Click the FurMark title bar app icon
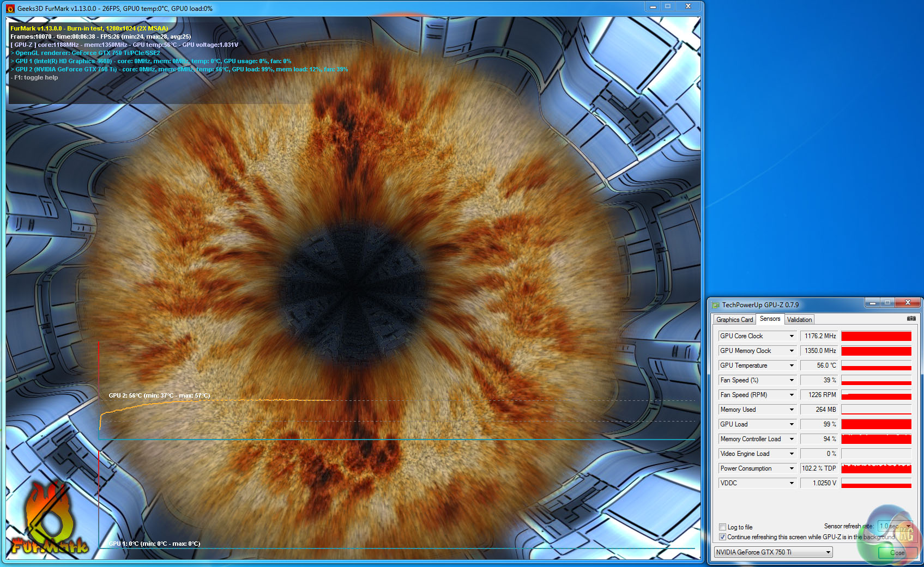 pos(10,8)
